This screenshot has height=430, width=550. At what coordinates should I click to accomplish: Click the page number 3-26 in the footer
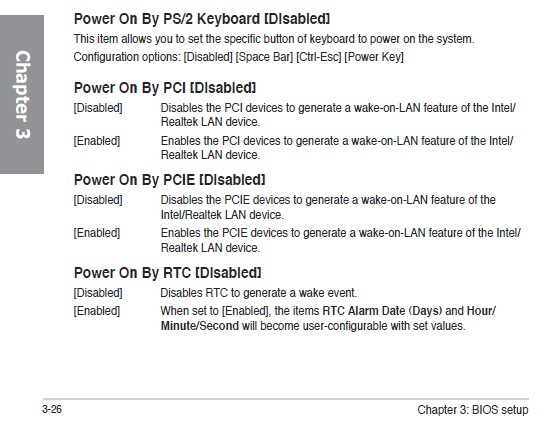(52, 409)
